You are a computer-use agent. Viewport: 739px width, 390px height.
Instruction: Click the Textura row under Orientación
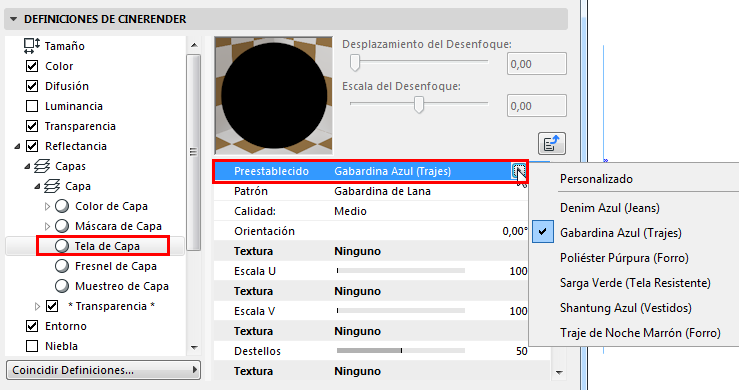pos(371,251)
